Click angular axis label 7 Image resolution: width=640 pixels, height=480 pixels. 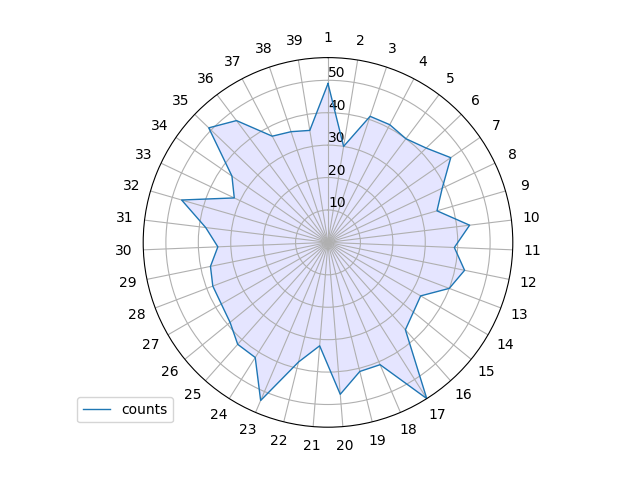496,125
